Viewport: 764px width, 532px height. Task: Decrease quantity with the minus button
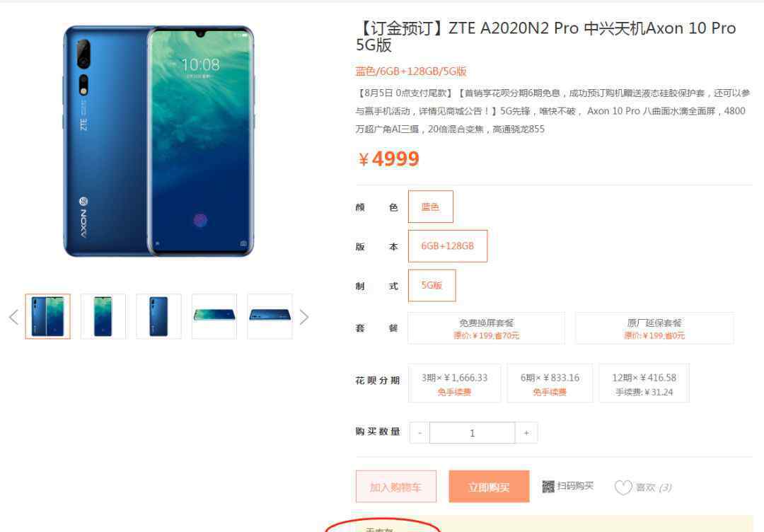click(419, 433)
